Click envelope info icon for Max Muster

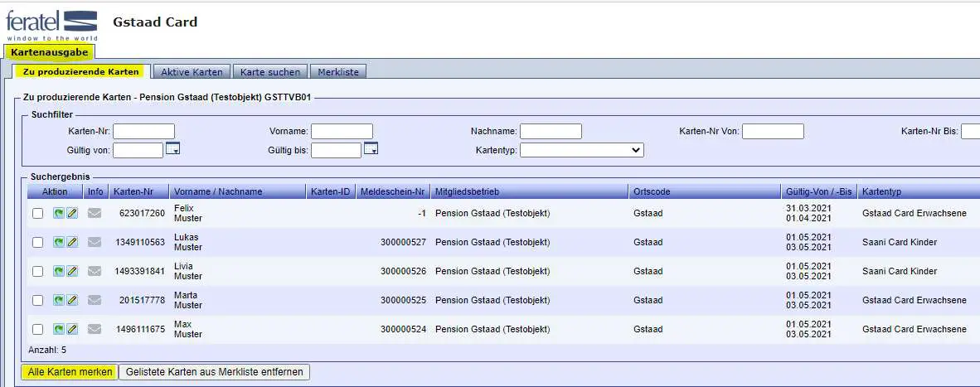pyautogui.click(x=95, y=329)
